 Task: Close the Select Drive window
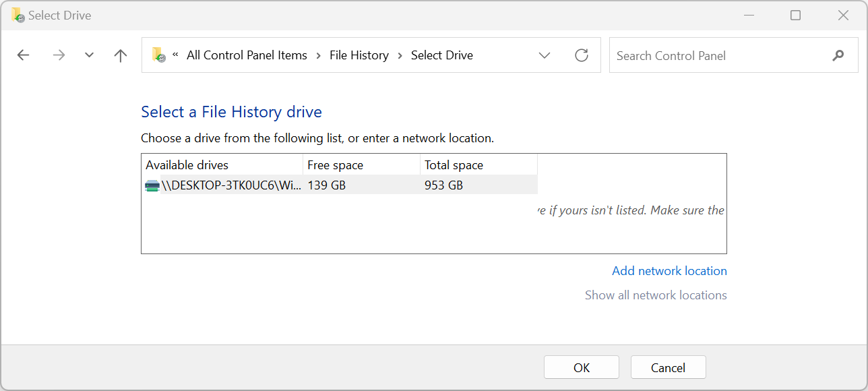click(843, 15)
